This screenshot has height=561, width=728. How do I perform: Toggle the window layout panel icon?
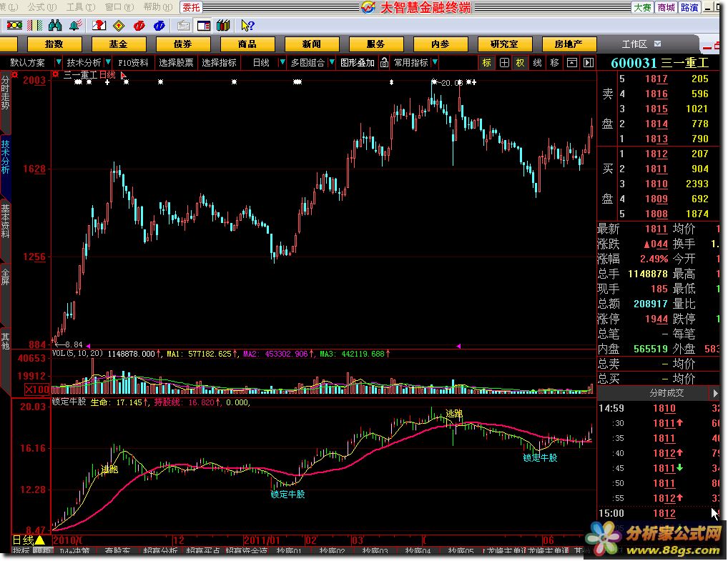[204, 26]
